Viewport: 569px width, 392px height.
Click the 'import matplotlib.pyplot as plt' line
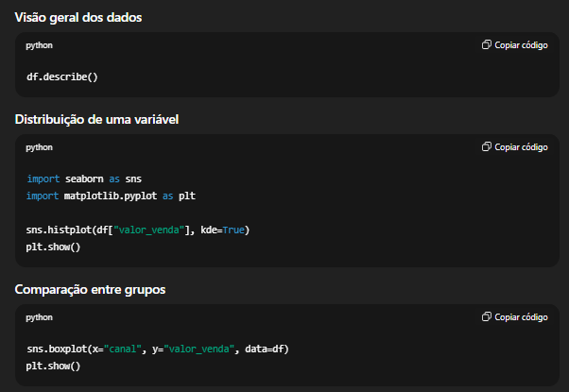coord(111,196)
